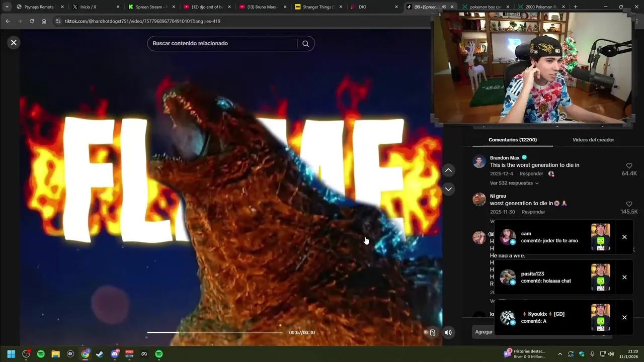This screenshot has height=362, width=644.
Task: Switch to the Psynaps Remote tab
Action: click(x=39, y=7)
